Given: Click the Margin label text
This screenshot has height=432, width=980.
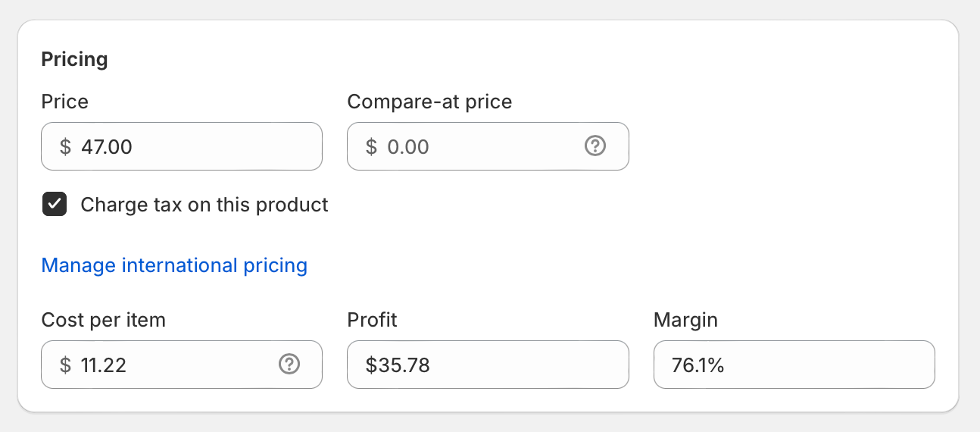Looking at the screenshot, I should 685,320.
